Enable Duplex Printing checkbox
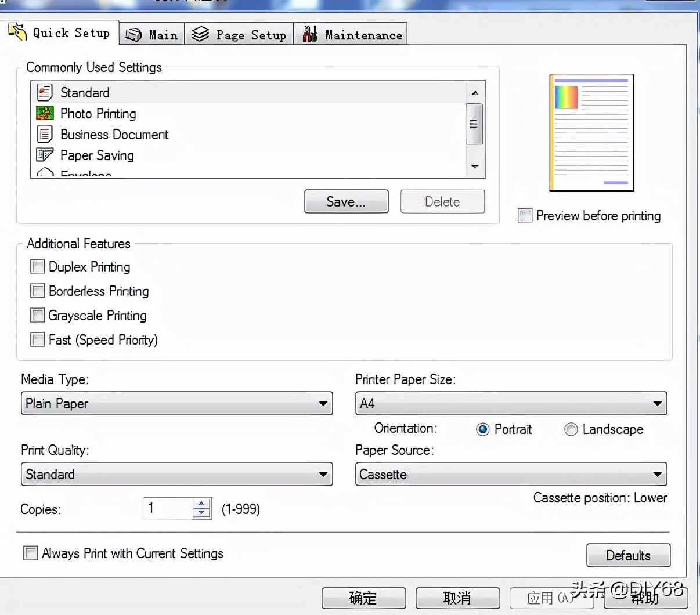 [38, 266]
